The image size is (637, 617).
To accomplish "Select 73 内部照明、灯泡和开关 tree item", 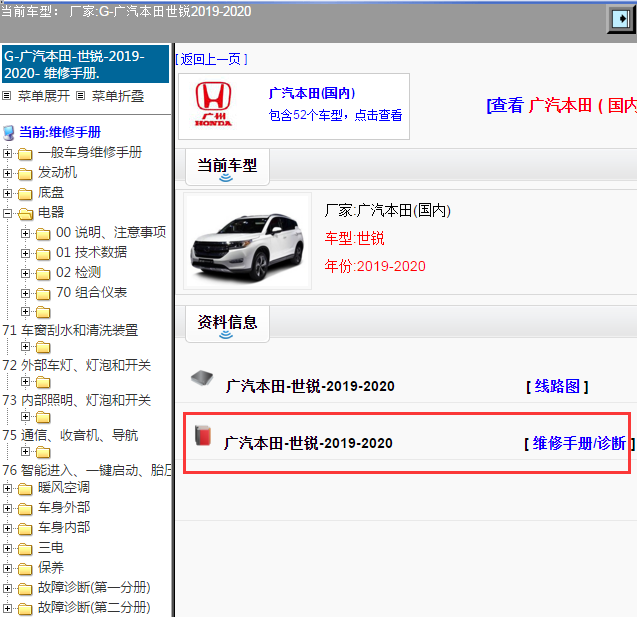I will [x=76, y=400].
